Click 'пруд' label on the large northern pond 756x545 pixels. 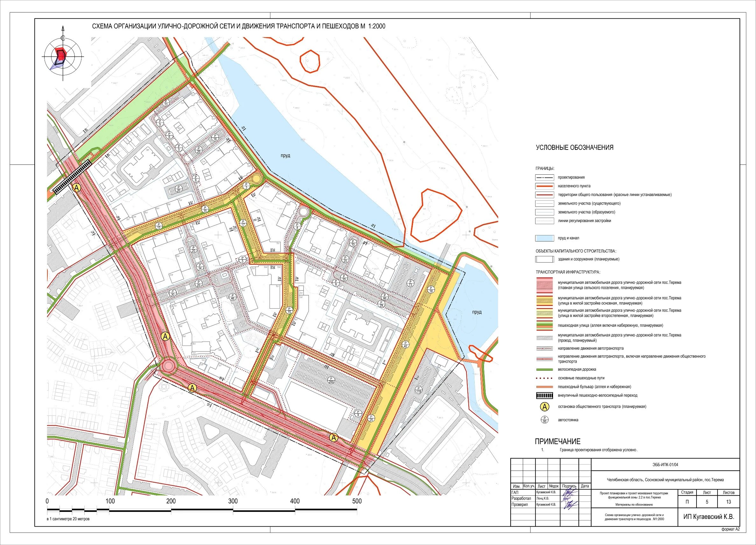pyautogui.click(x=285, y=156)
